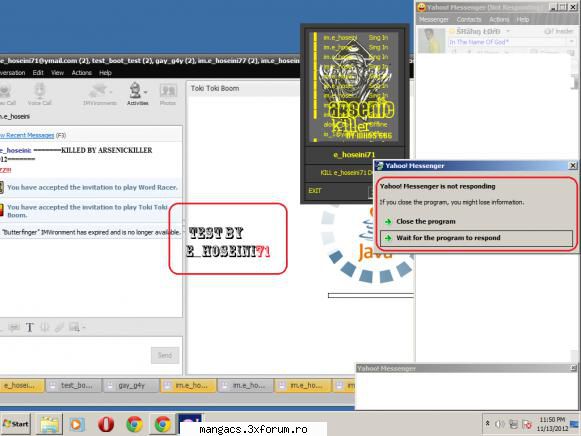Open the second Chrome taskbar icon

click(x=163, y=424)
